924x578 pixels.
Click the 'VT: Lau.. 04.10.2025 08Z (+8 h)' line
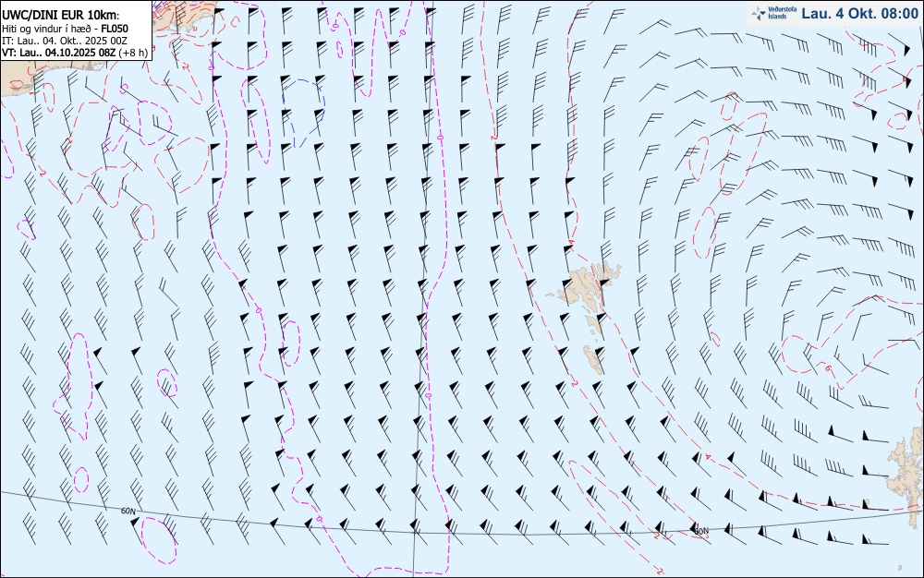click(75, 53)
